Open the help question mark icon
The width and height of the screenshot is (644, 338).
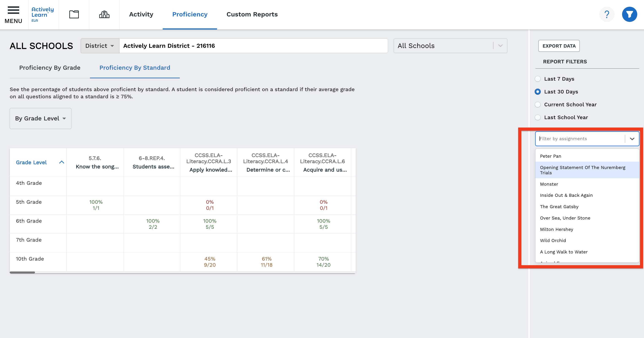(x=607, y=15)
